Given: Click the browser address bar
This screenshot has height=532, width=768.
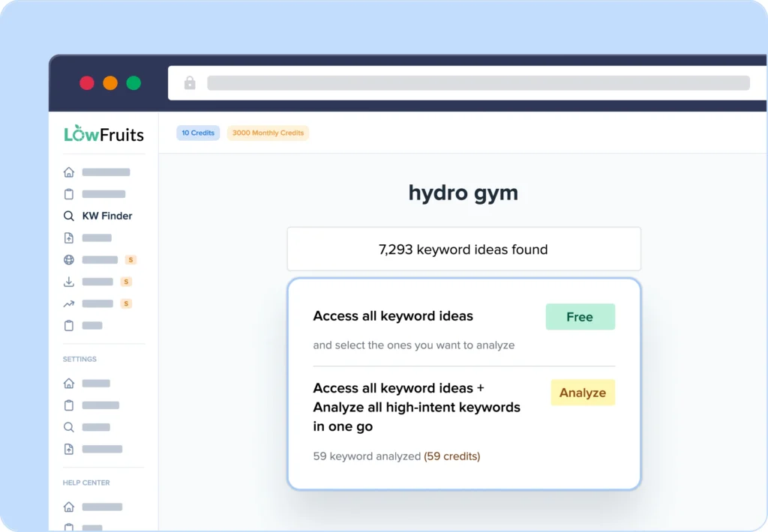Looking at the screenshot, I should coord(478,82).
